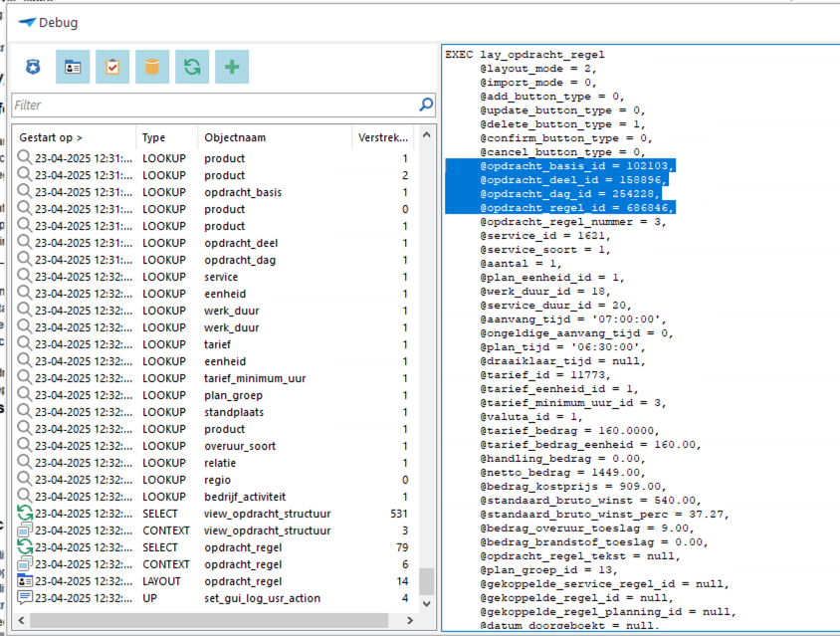Click the list's vertical scrollbar up arrow
This screenshot has height=636, width=840.
click(x=426, y=135)
